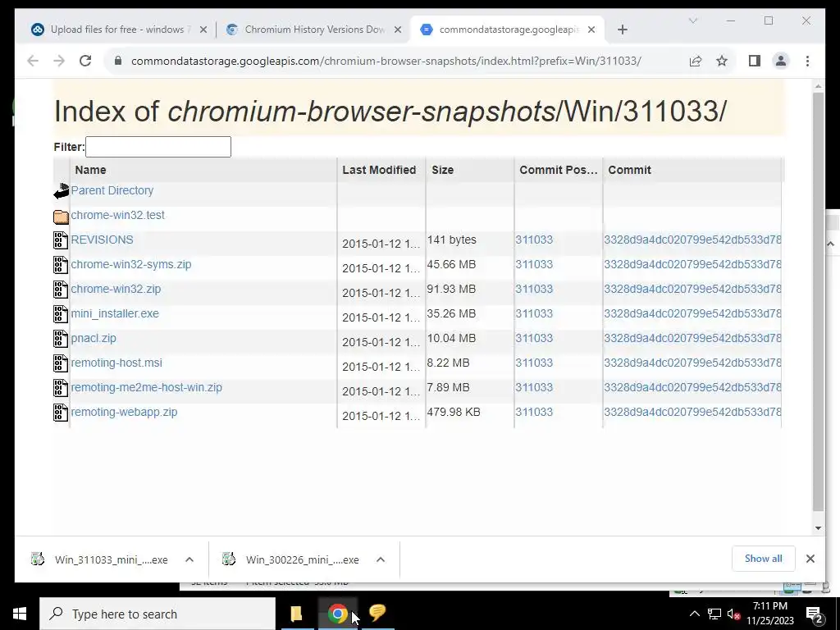Open the Chrome three-dot menu
Screen dimensions: 840x630
807,61
